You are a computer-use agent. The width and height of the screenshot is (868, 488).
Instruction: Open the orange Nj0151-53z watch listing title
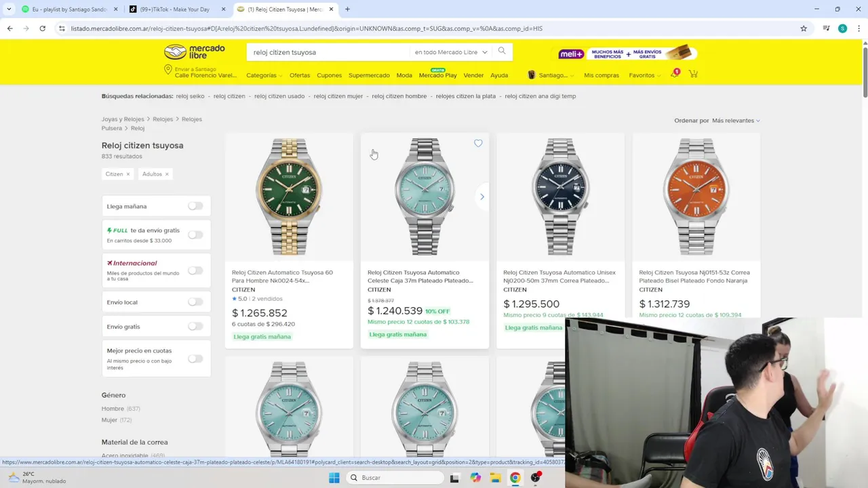click(x=694, y=277)
